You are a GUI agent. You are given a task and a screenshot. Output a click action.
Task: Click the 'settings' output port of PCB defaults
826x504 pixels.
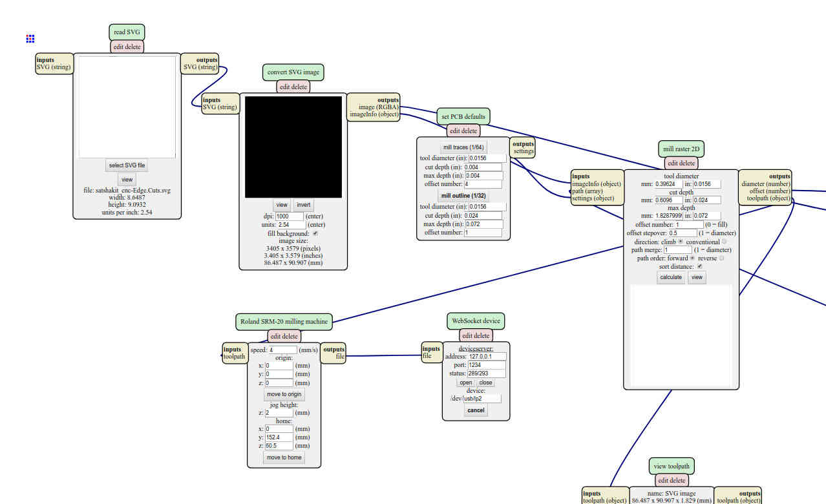point(524,151)
